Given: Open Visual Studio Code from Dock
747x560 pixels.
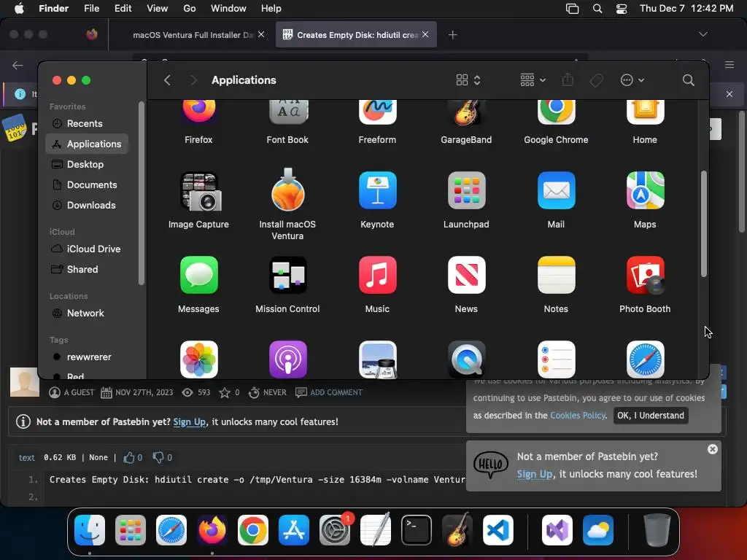Looking at the screenshot, I should (x=498, y=530).
